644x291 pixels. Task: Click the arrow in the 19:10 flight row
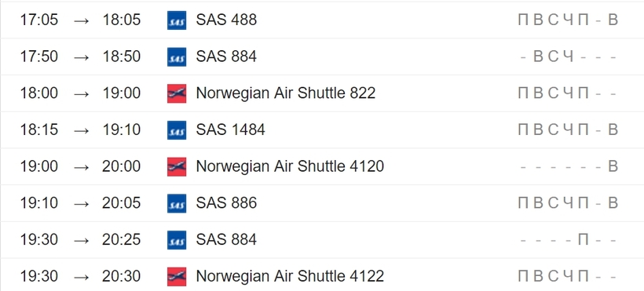[82, 203]
